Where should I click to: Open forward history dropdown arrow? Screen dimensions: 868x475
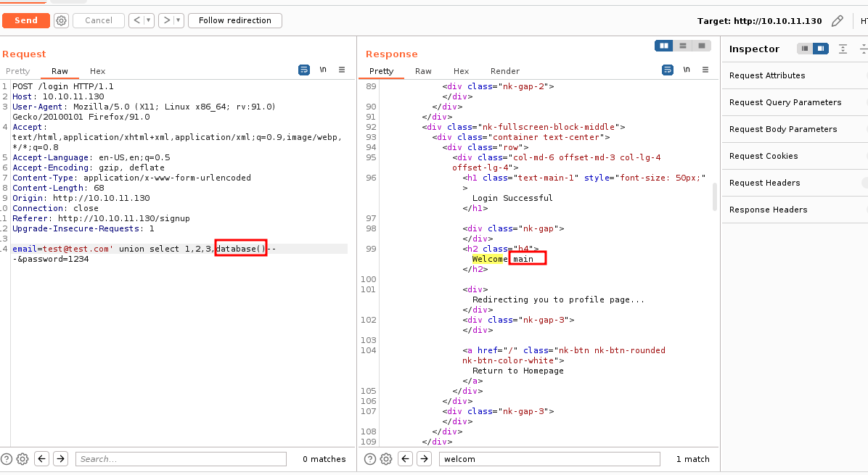(178, 20)
